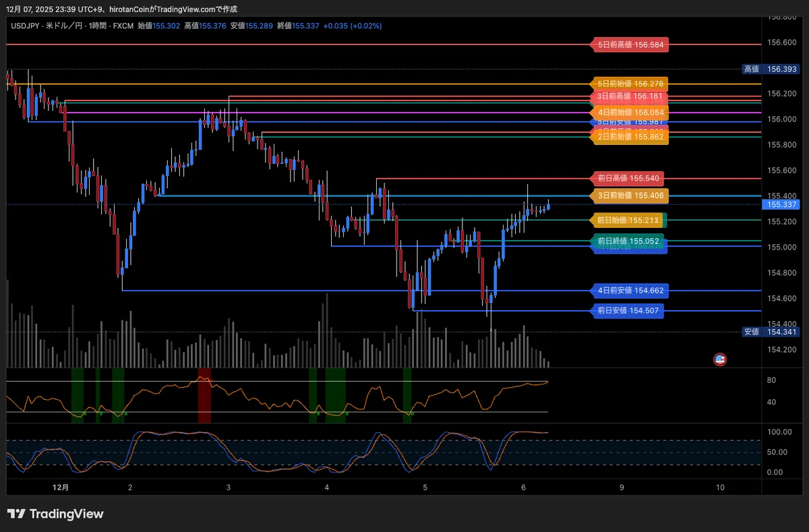Click the 3日前始値 155.406 label
This screenshot has height=532, width=809.
630,196
